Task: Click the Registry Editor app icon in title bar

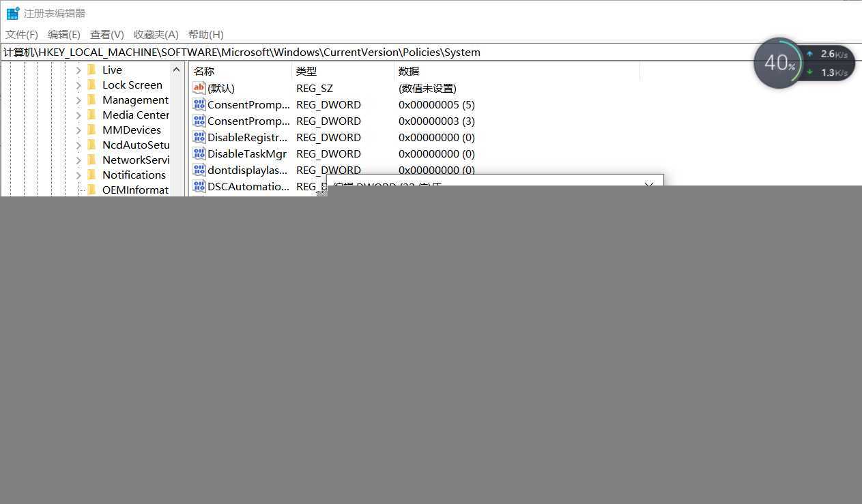Action: [x=12, y=13]
